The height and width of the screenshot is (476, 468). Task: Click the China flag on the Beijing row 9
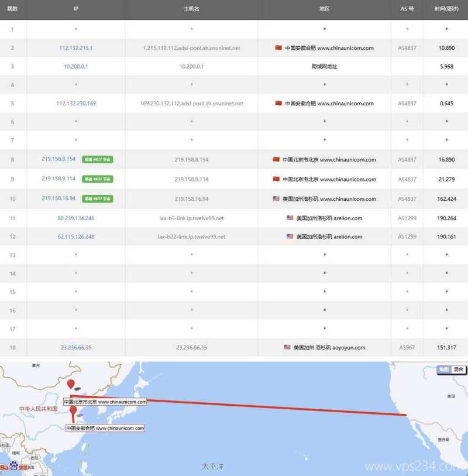tap(276, 179)
